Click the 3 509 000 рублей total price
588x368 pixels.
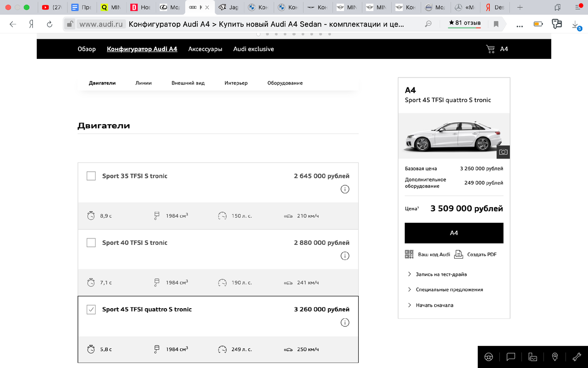click(x=466, y=209)
